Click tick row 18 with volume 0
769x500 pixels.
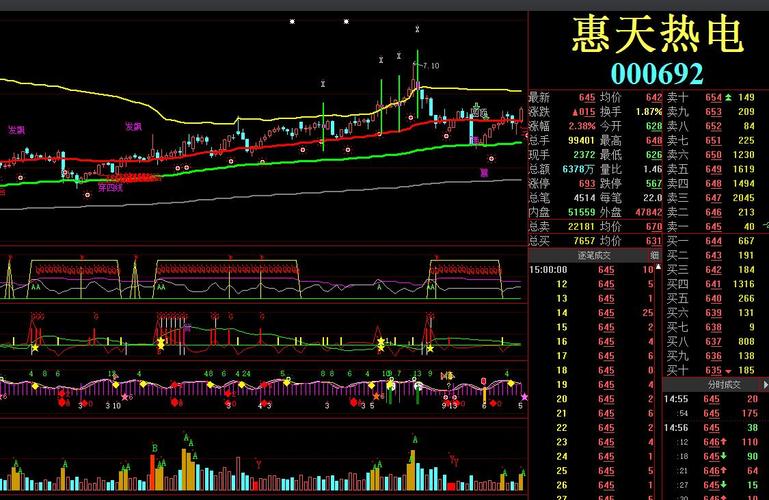click(x=591, y=370)
